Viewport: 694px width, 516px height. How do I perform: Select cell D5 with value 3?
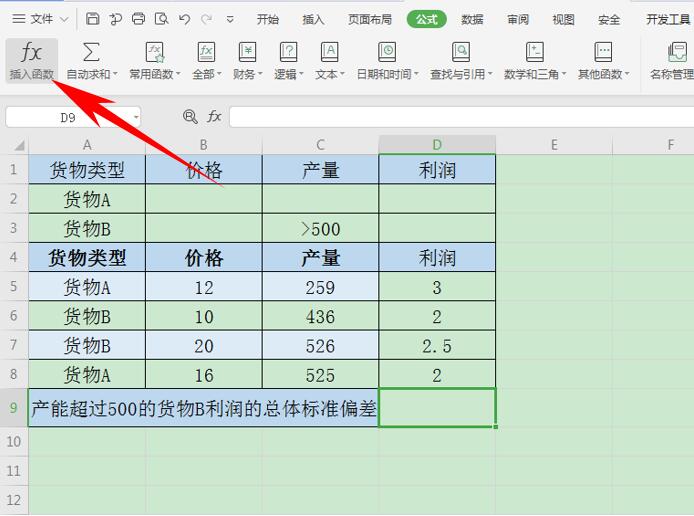437,287
